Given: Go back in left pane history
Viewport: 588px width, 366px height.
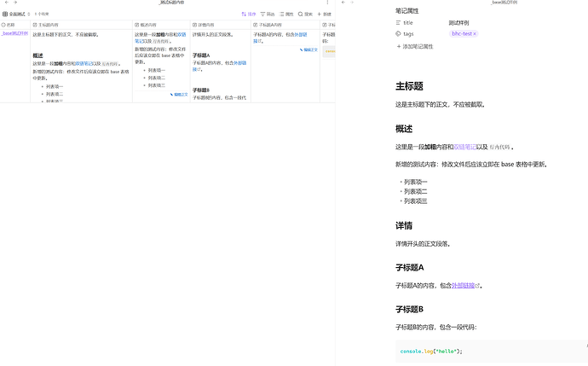Looking at the screenshot, I should pos(6,3).
